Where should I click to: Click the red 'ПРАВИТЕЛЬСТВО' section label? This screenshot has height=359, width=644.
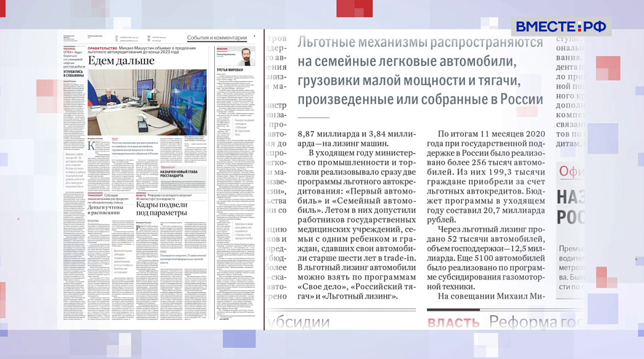tap(102, 48)
